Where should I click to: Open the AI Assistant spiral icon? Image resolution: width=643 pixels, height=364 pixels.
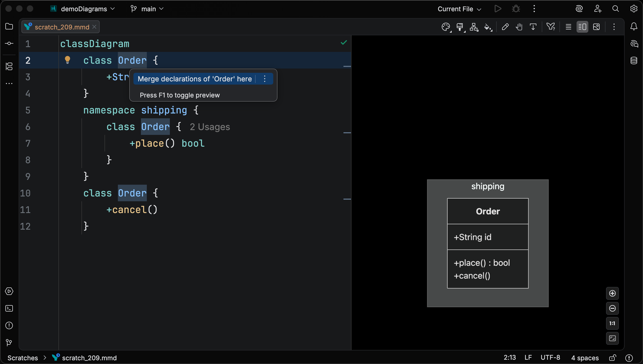(x=579, y=9)
